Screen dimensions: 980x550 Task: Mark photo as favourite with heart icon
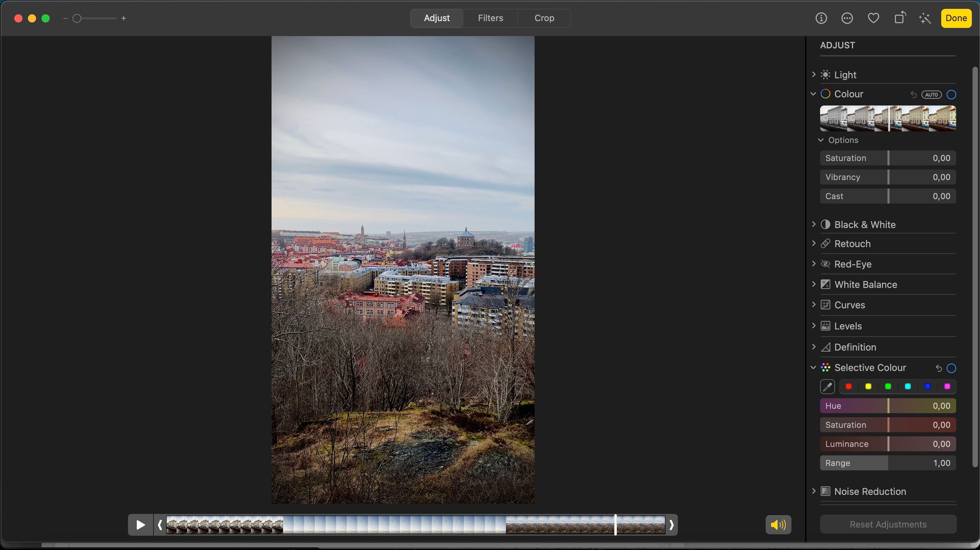(x=873, y=18)
